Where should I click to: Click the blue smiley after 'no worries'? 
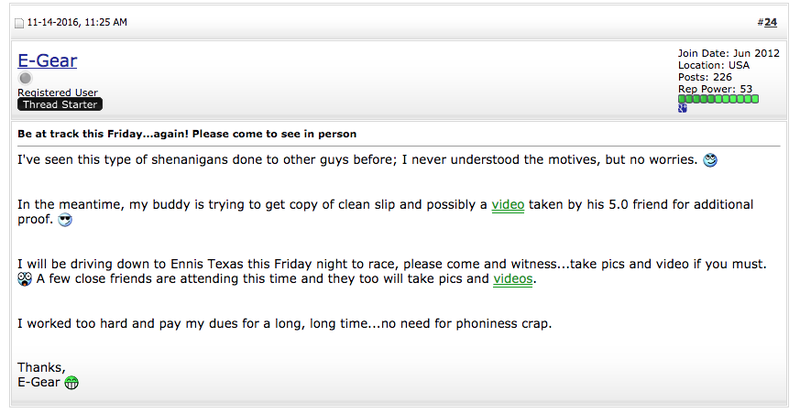point(710,160)
